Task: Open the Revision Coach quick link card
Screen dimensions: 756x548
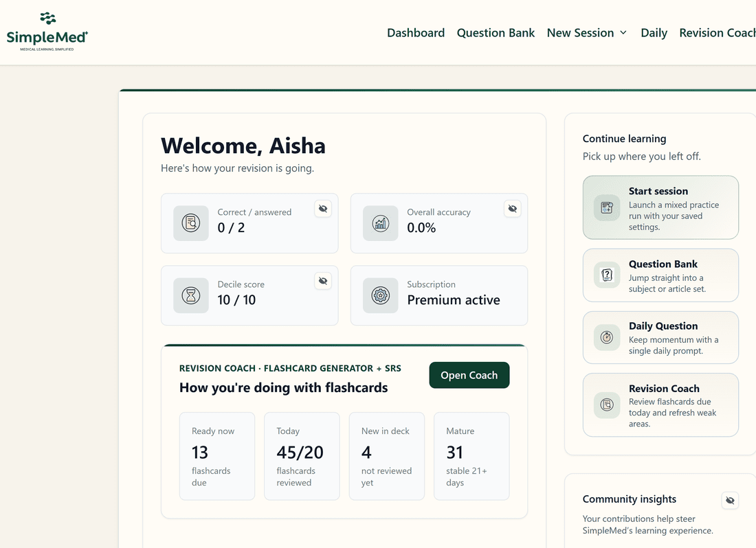Action: click(660, 405)
